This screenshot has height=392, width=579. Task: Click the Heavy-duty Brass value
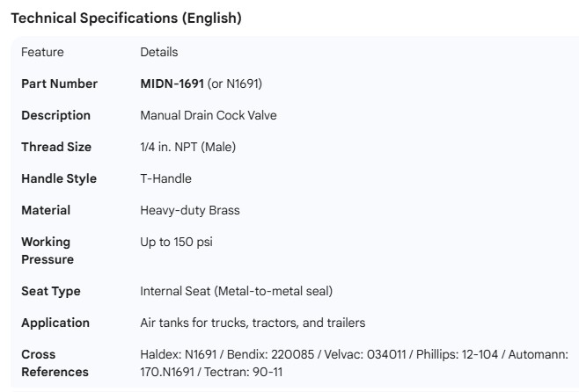(x=187, y=210)
